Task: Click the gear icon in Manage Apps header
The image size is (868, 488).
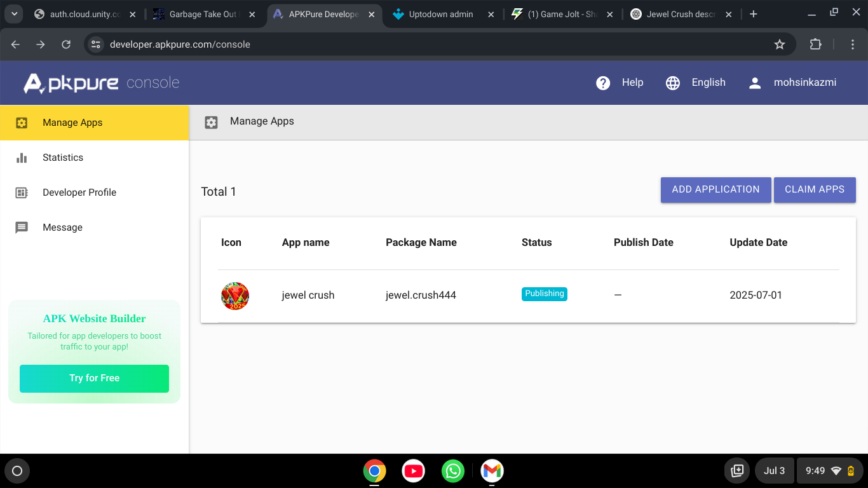Action: 211,123
